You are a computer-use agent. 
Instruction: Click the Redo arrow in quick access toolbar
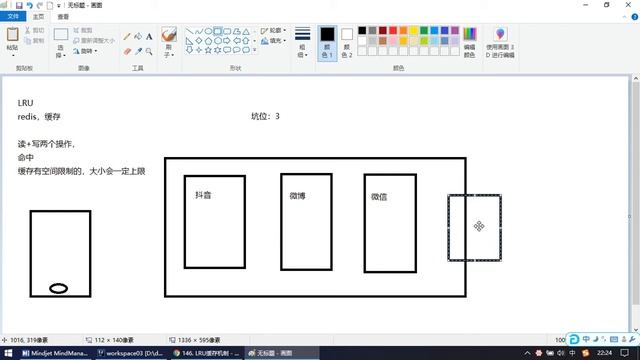[40, 5]
